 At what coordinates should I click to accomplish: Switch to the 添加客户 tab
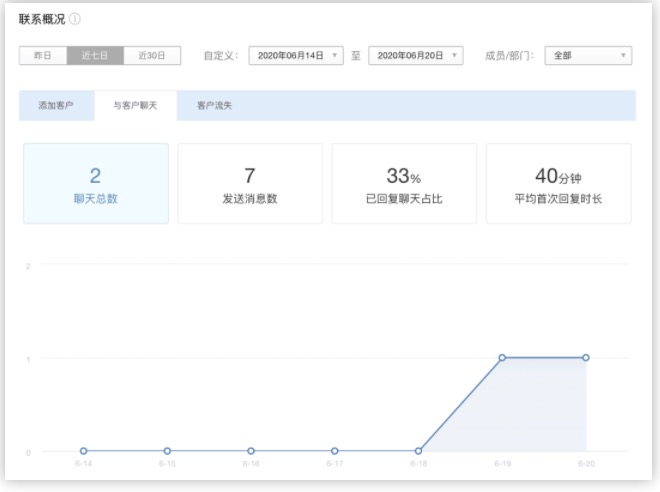tap(56, 105)
